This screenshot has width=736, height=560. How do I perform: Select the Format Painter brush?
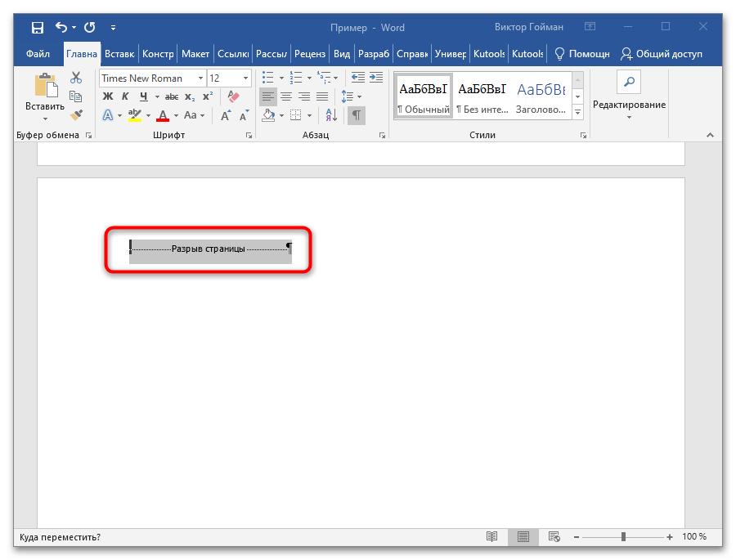click(x=75, y=114)
